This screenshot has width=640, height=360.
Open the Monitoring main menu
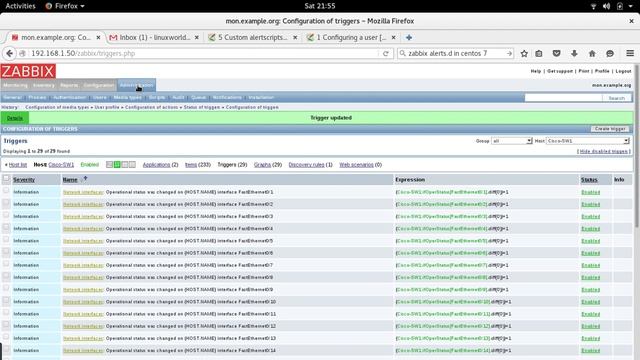pos(16,85)
